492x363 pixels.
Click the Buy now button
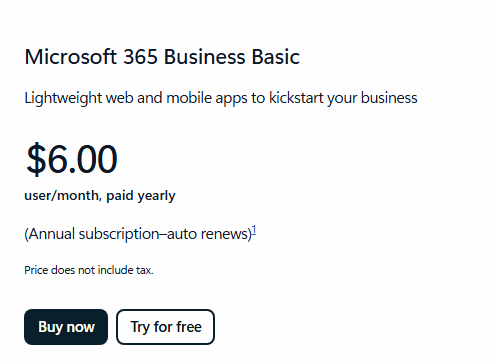66,327
